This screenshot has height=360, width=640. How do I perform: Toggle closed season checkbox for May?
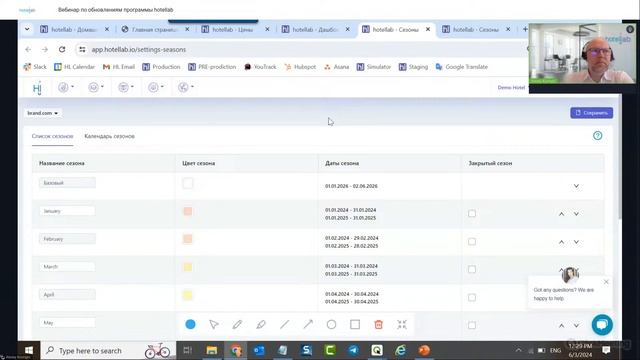click(x=472, y=325)
